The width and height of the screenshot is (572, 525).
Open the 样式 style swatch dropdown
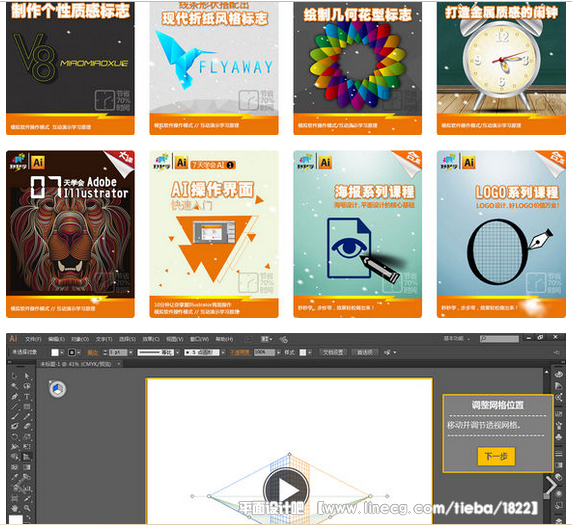pos(310,352)
